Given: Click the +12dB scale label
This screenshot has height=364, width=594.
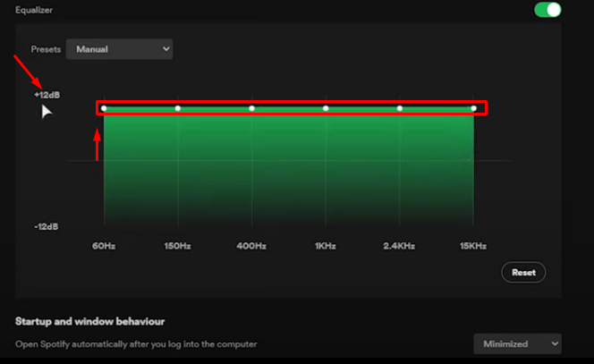Looking at the screenshot, I should coord(47,95).
